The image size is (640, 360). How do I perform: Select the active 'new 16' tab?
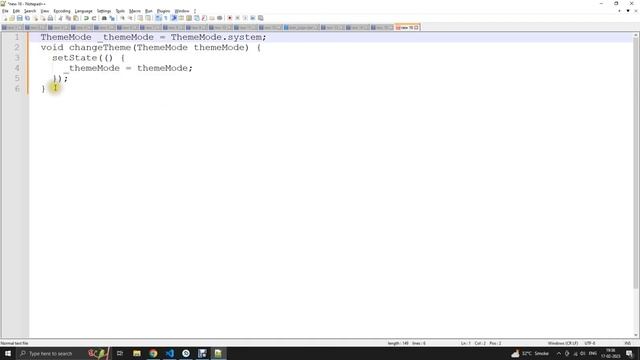pyautogui.click(x=407, y=27)
